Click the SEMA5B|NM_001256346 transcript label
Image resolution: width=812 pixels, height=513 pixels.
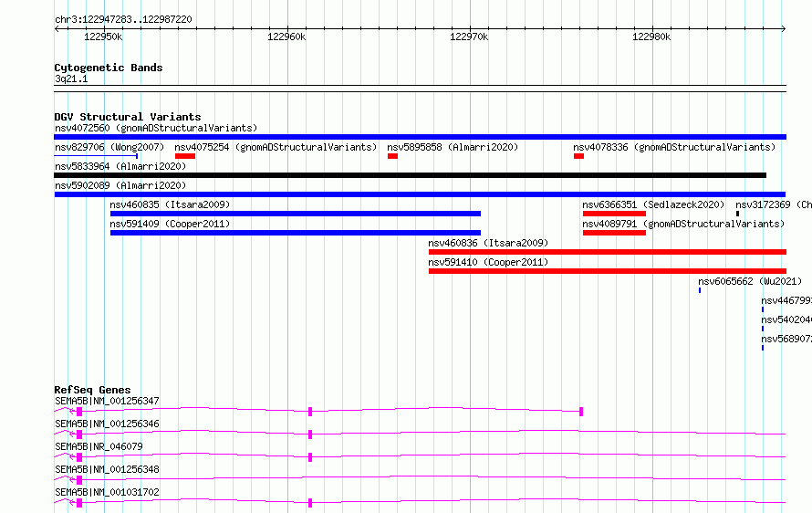click(x=107, y=424)
